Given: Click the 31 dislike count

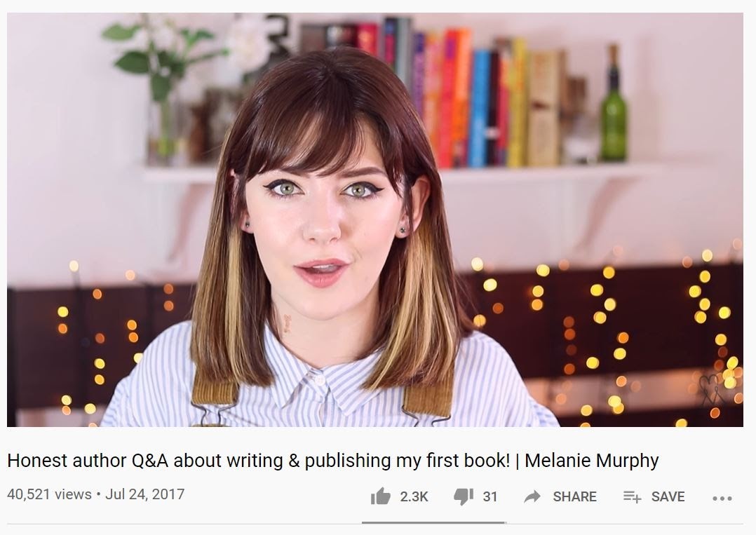Looking at the screenshot, I should click(490, 496).
